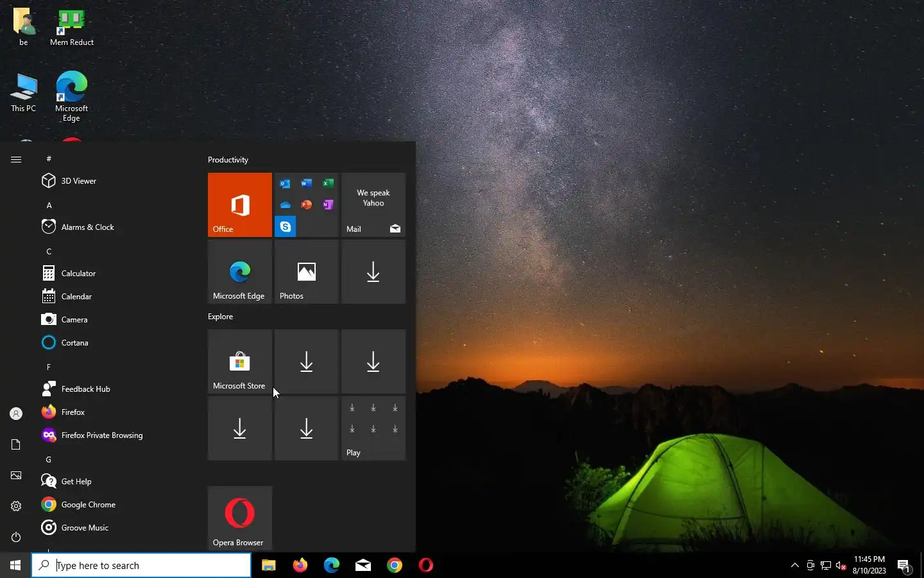Click the # letter header in app list
The image size is (924, 578).
[x=49, y=159]
